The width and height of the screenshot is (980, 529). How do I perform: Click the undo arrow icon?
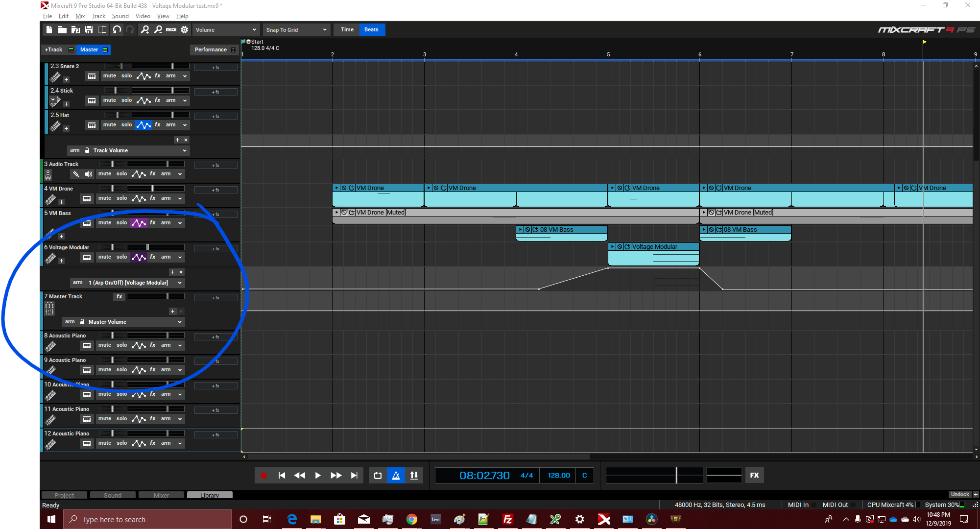117,30
